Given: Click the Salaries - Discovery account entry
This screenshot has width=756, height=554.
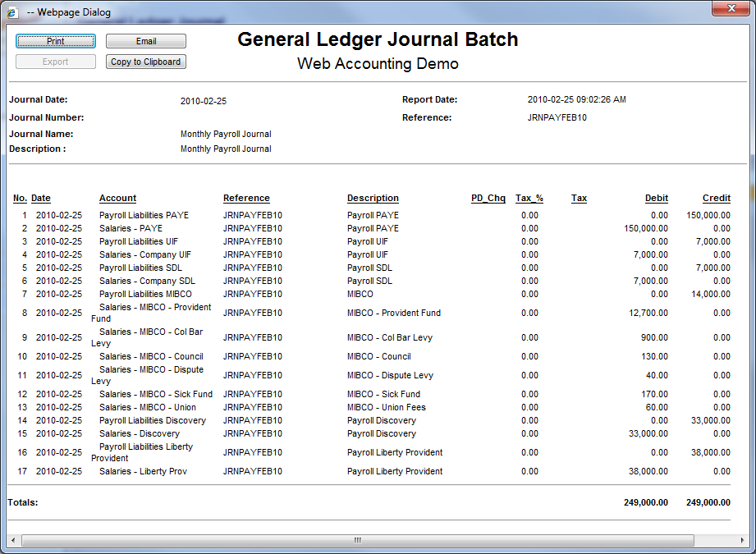Looking at the screenshot, I should pos(140,433).
